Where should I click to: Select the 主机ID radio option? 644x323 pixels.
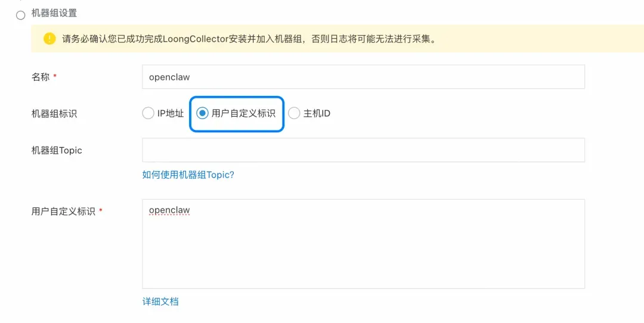(294, 113)
